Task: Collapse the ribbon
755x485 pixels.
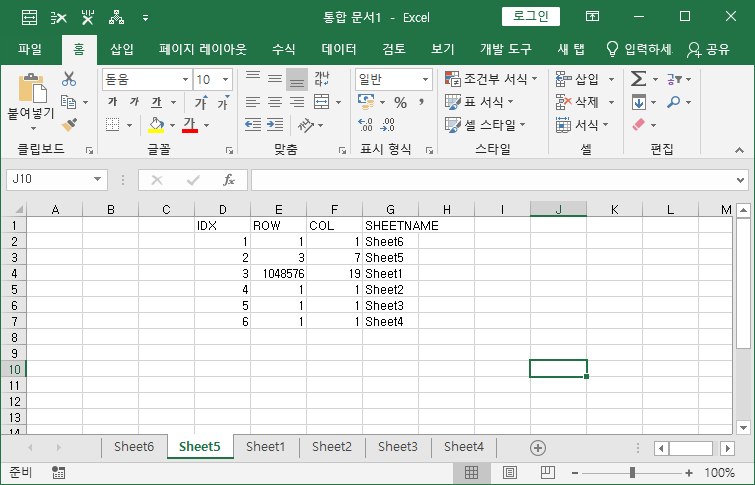Action: click(739, 150)
